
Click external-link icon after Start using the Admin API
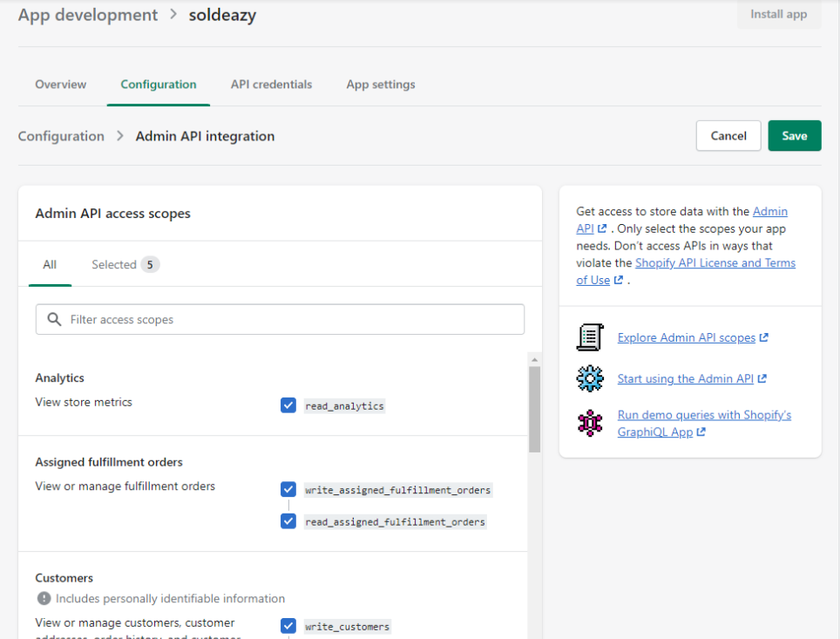762,378
